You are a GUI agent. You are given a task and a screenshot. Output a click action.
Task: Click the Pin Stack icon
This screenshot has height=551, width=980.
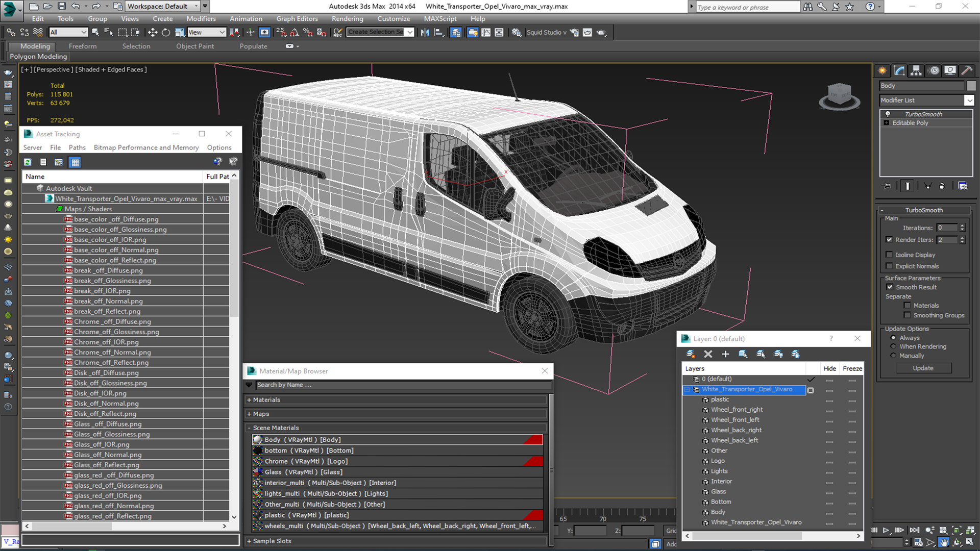point(887,186)
